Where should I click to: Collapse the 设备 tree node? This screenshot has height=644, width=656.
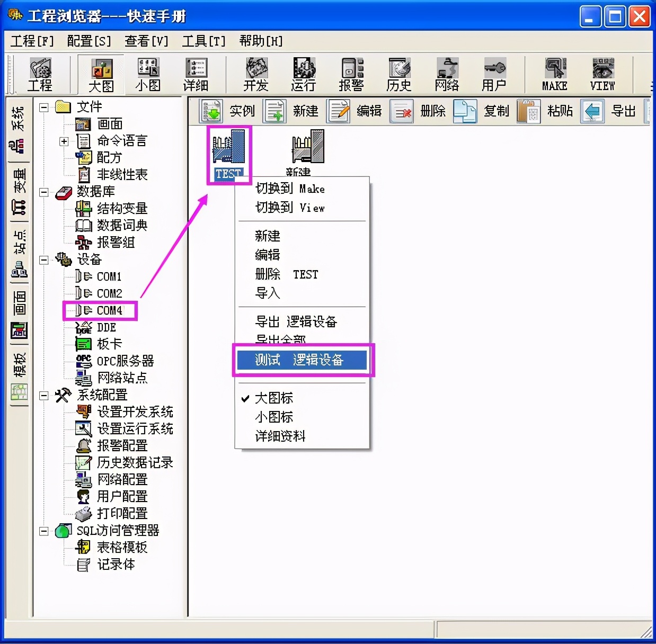click(x=45, y=260)
